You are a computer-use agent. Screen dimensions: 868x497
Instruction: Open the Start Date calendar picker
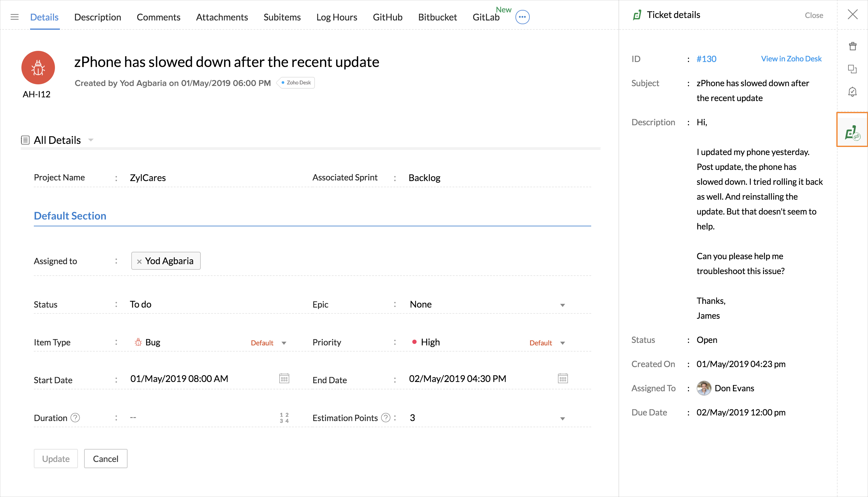click(x=284, y=378)
